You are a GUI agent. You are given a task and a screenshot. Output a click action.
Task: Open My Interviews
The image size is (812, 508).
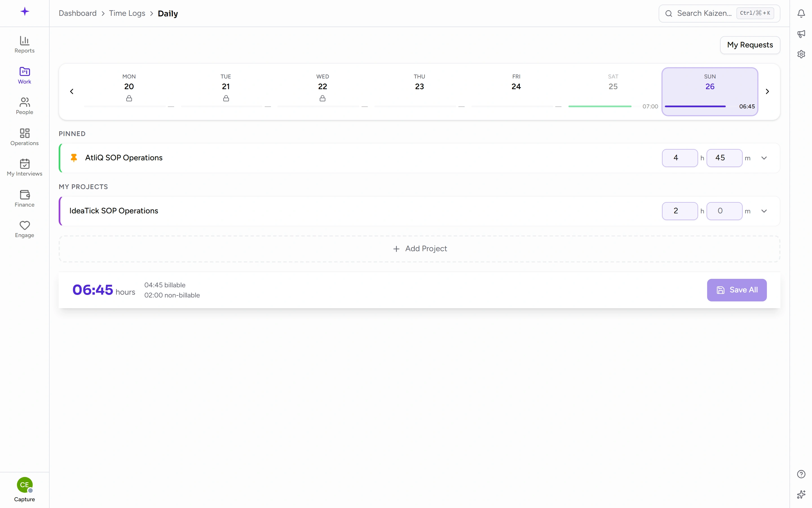(25, 168)
